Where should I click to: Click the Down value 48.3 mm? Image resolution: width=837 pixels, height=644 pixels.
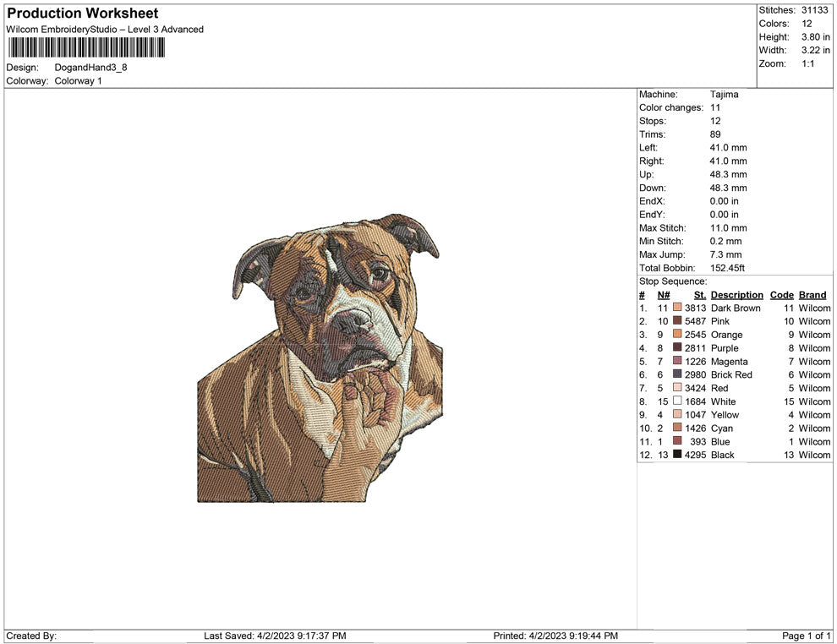[x=728, y=188]
